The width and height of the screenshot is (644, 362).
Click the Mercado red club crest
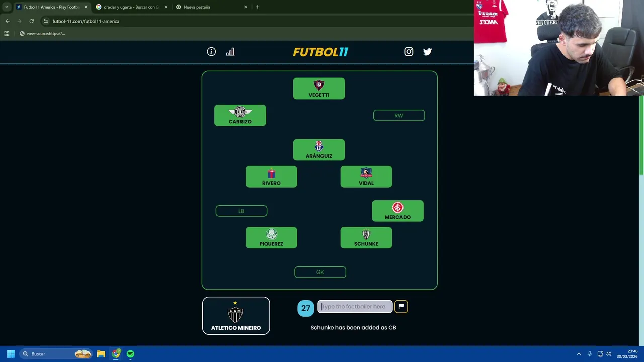pos(397,207)
